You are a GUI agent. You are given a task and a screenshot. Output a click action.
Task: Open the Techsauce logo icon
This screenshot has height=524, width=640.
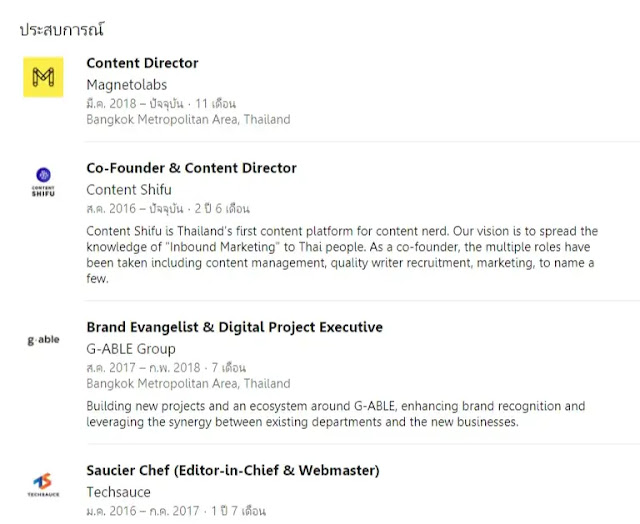click(x=43, y=485)
